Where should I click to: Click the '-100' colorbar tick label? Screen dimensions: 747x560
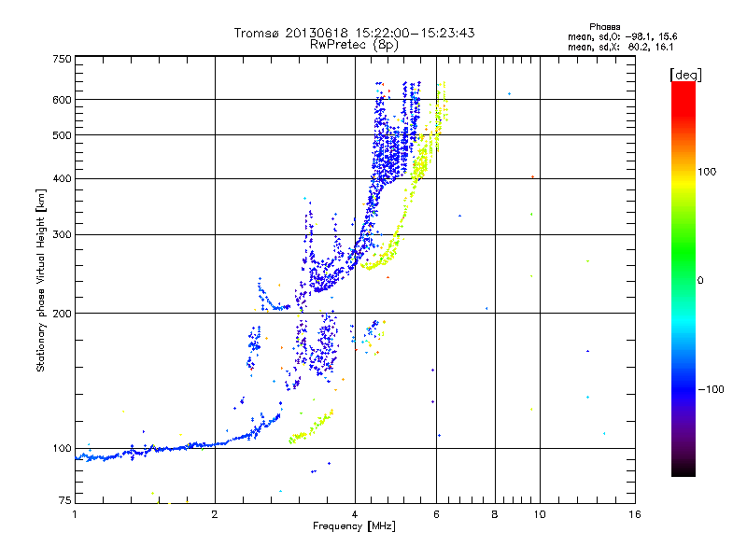coord(711,389)
